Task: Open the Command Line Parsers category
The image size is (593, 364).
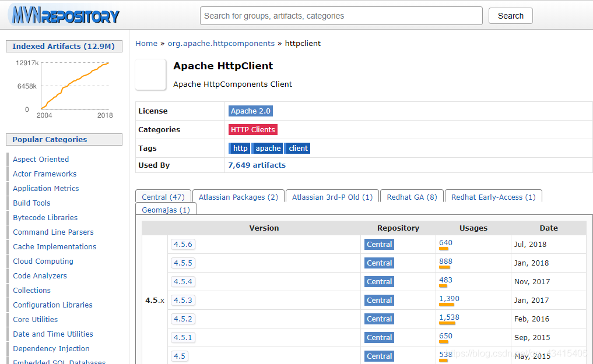Action: pos(53,232)
